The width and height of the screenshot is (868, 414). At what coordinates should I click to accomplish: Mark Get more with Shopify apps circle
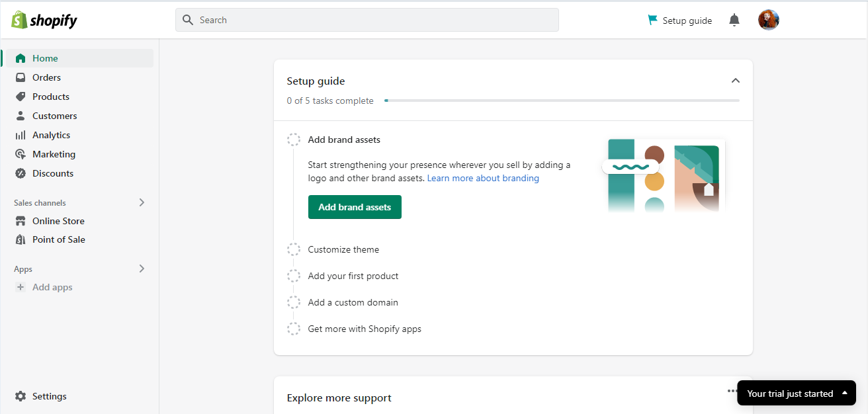pos(294,329)
